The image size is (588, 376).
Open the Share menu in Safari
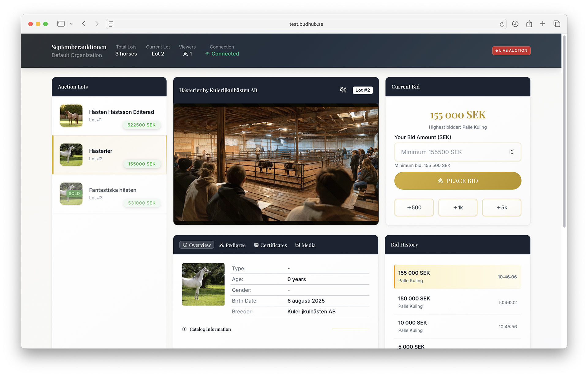529,24
